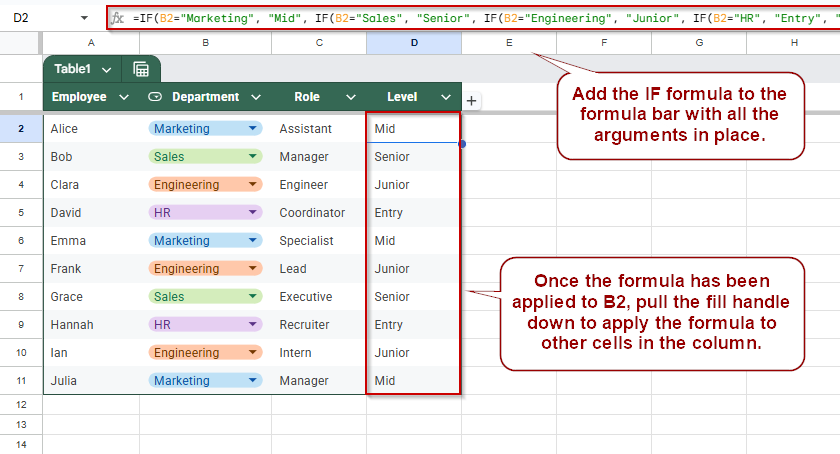Open Ian's Engineering department dropdown
The width and height of the screenshot is (840, 454).
pyautogui.click(x=253, y=352)
